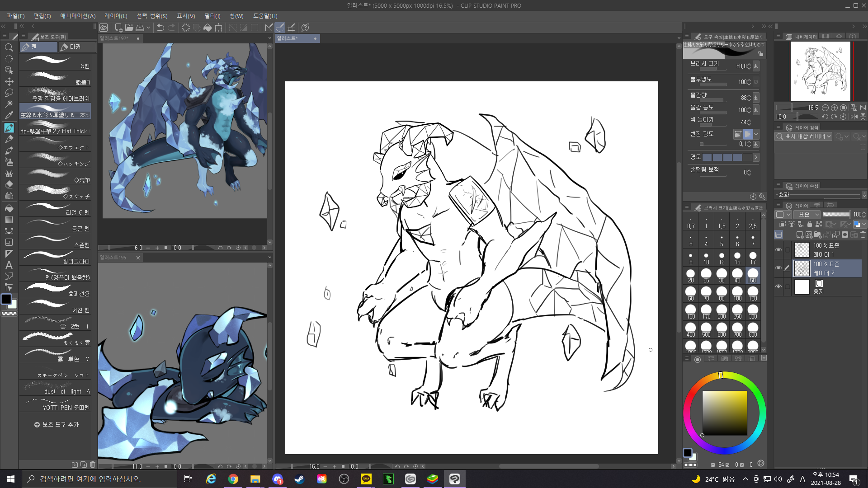Screen dimensions: 868x488
Task: Expand the 효과 layer property dropdown
Action: (864, 195)
